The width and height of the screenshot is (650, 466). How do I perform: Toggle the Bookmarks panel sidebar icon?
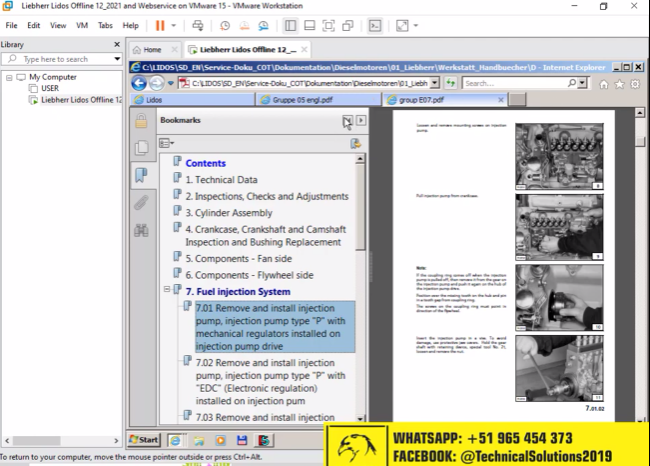[141, 175]
